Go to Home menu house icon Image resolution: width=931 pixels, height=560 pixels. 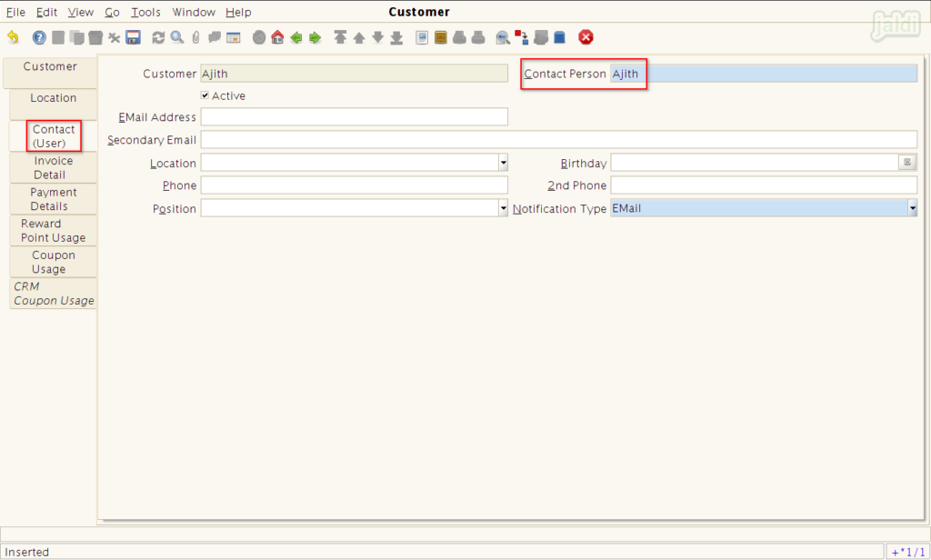point(277,37)
